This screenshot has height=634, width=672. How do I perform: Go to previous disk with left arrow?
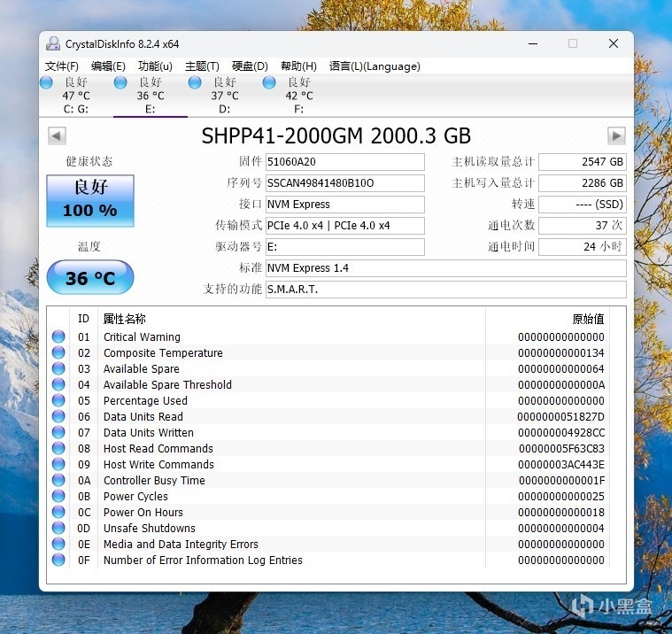tap(57, 135)
